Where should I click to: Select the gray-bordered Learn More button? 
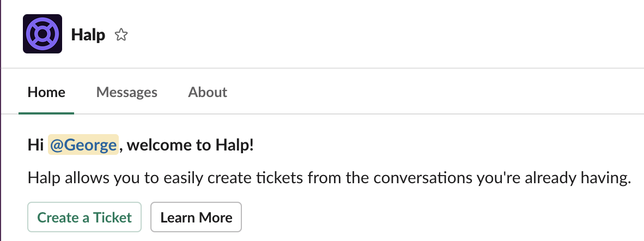(x=196, y=217)
